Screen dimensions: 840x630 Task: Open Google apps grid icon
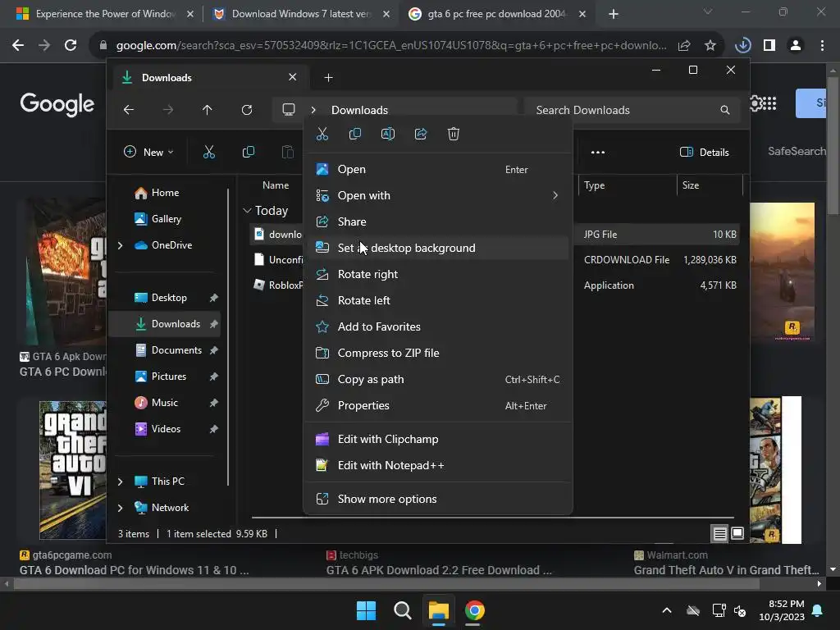coord(769,103)
